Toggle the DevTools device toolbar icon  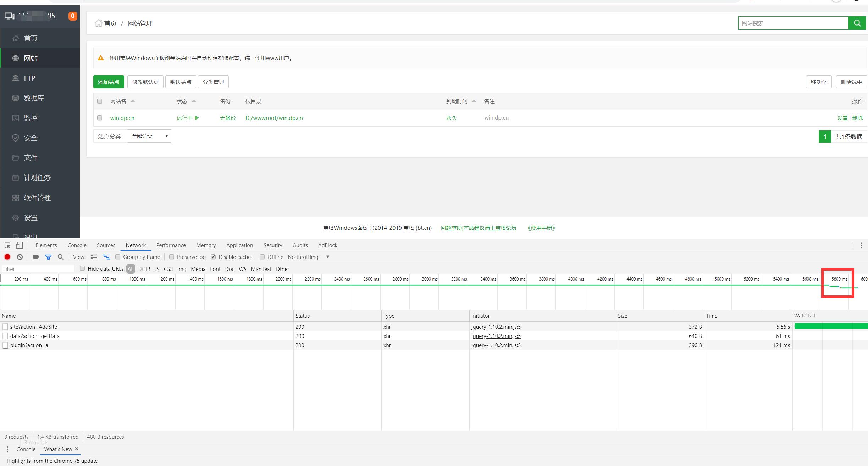point(20,245)
